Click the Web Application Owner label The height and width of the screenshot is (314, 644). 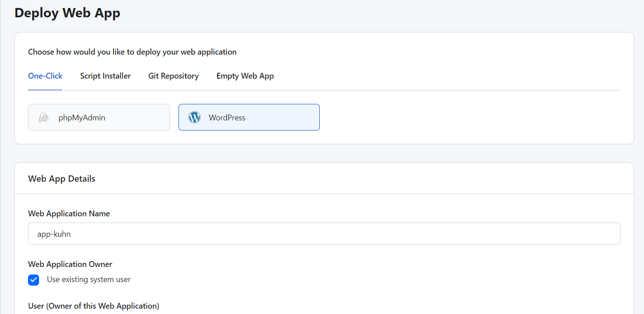70,264
